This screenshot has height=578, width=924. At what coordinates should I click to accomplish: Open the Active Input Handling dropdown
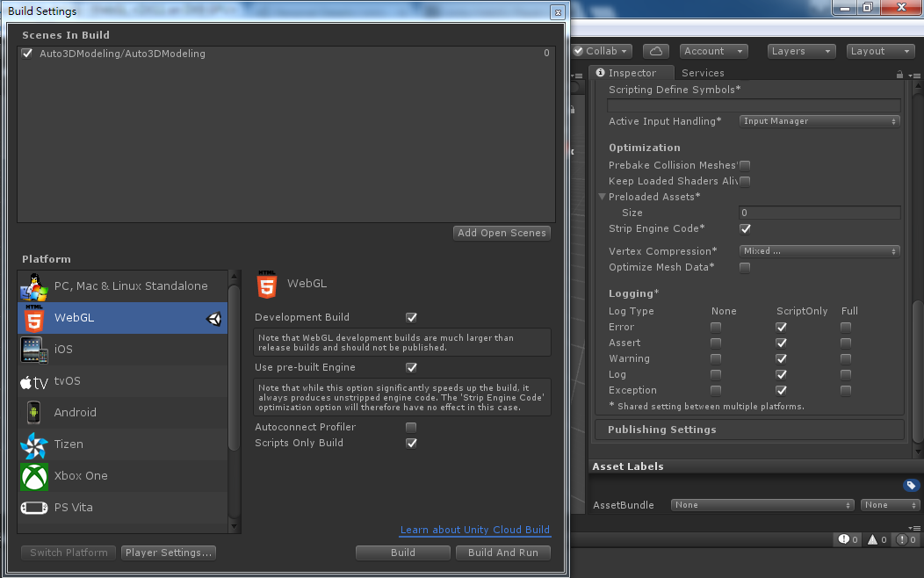819,121
